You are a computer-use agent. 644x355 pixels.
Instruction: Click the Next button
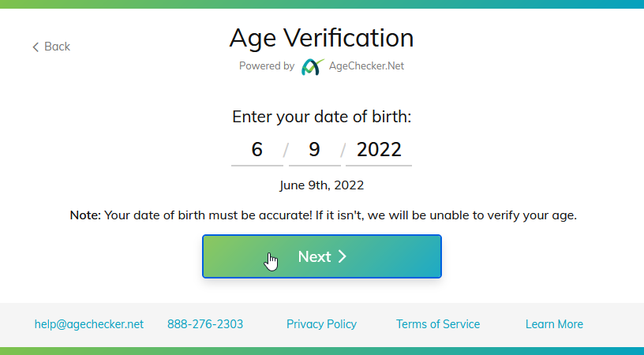(322, 256)
